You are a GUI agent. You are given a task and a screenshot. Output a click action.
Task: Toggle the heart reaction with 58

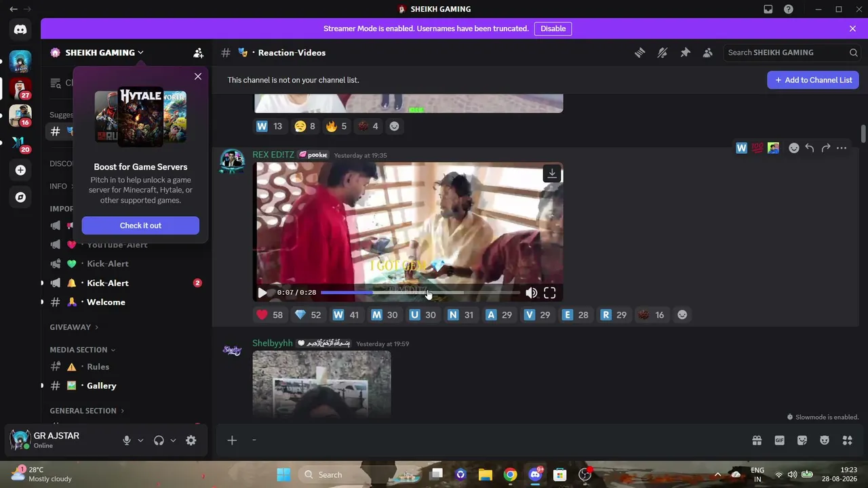tap(269, 314)
